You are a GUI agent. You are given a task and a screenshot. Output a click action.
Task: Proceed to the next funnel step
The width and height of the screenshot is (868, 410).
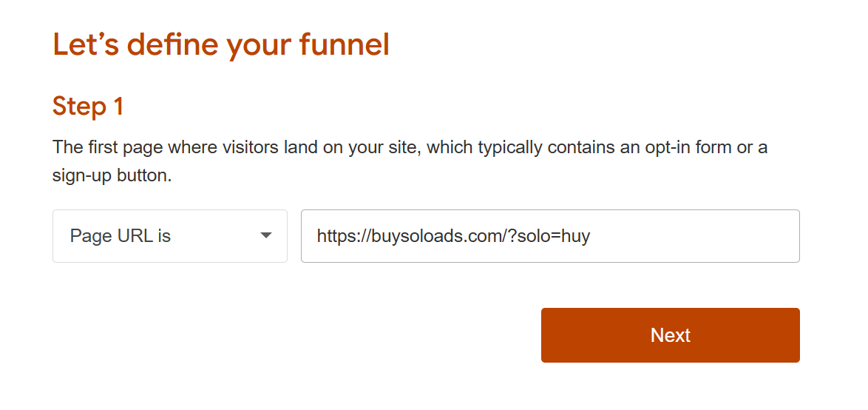click(x=671, y=335)
